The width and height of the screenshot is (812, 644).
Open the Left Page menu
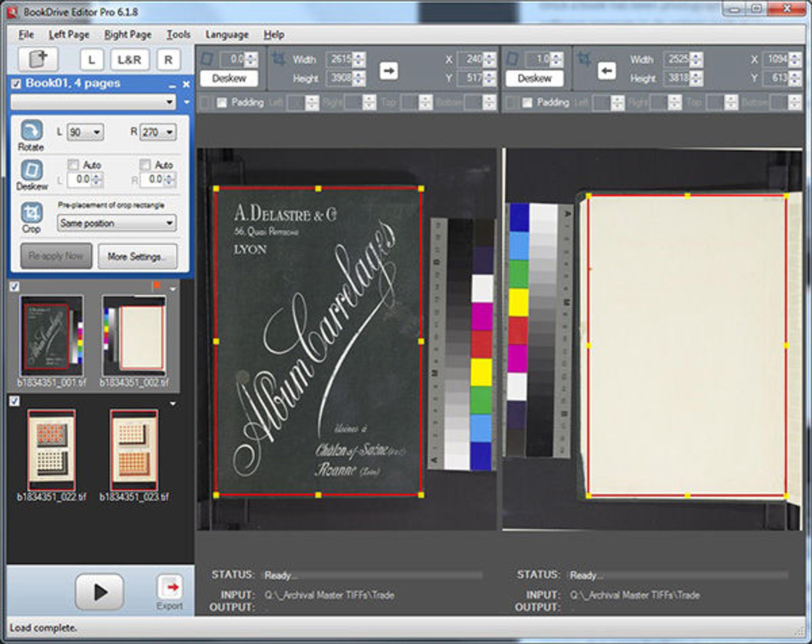click(69, 35)
